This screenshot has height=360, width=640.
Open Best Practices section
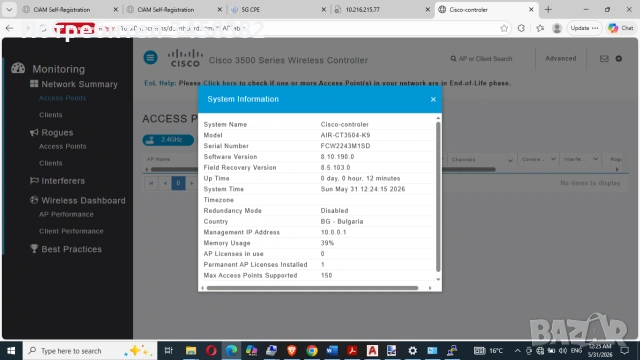pyautogui.click(x=71, y=249)
